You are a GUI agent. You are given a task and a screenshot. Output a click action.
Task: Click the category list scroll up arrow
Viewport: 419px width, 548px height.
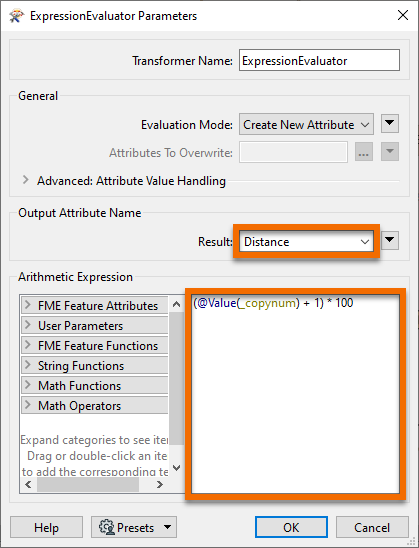176,304
